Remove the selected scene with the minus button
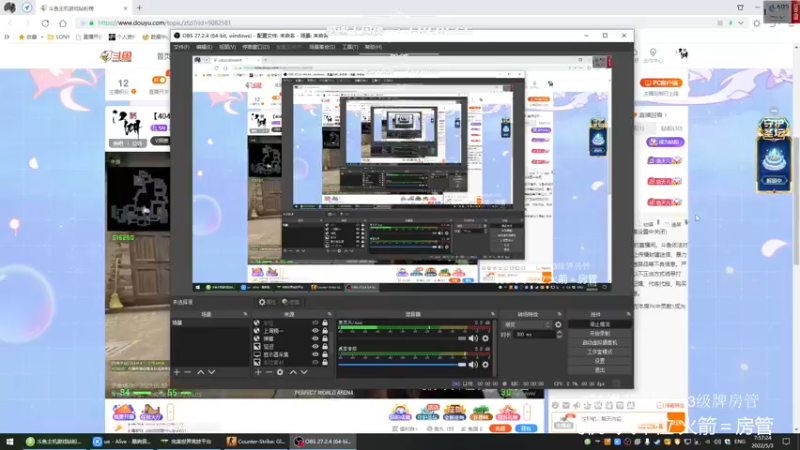The height and width of the screenshot is (450, 800). pyautogui.click(x=188, y=372)
